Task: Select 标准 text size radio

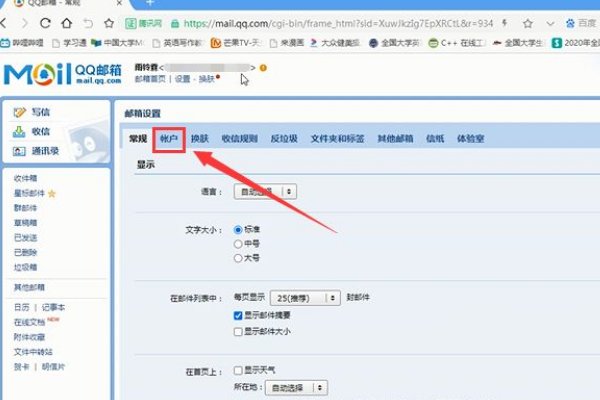Action: click(238, 230)
